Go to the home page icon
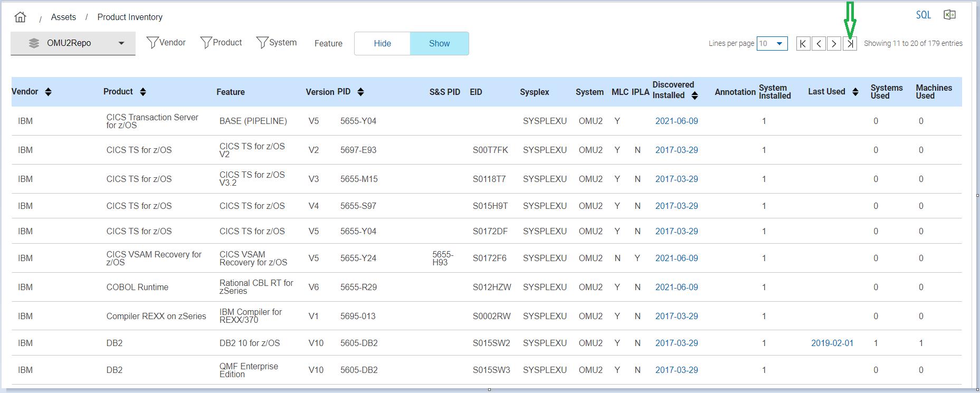 point(20,17)
